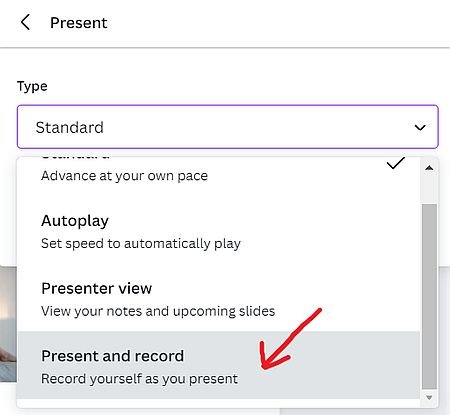Click the red arrow annotation
This screenshot has height=415, width=450.
(x=291, y=339)
